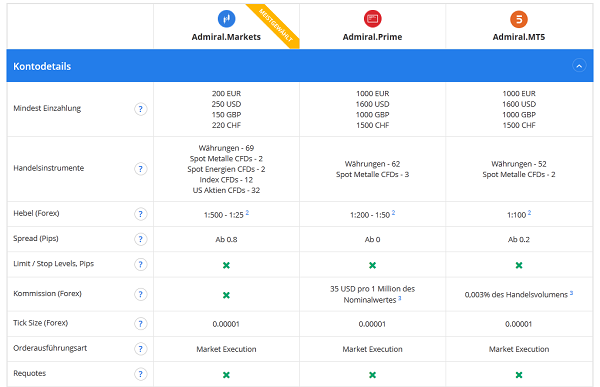The image size is (600, 387).
Task: Click the '220 CHF' deposit value
Action: 226,125
